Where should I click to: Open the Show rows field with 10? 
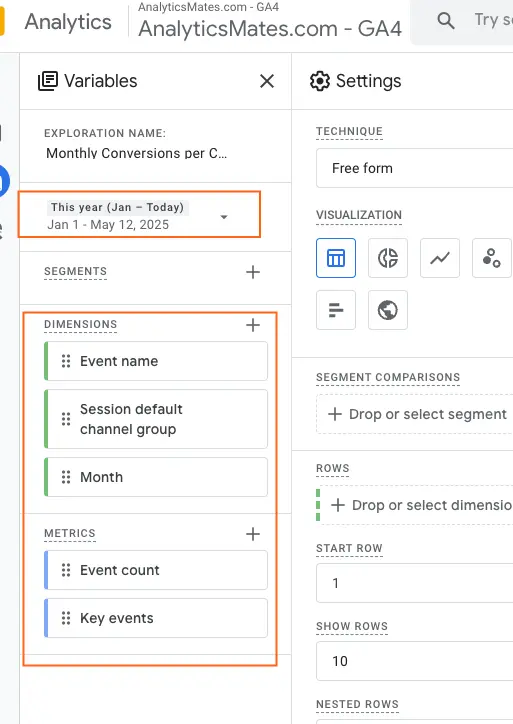[x=414, y=661]
